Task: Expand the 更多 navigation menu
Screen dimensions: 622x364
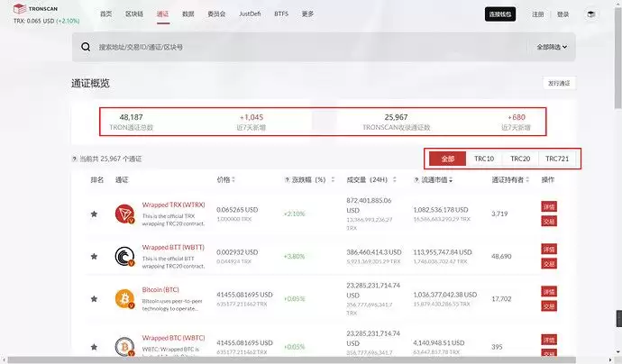Action: click(307, 14)
